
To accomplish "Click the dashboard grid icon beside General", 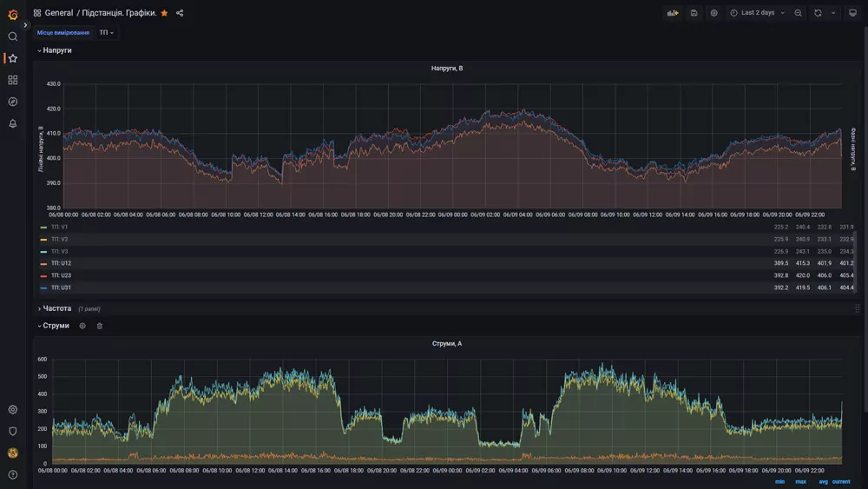I will coord(37,13).
